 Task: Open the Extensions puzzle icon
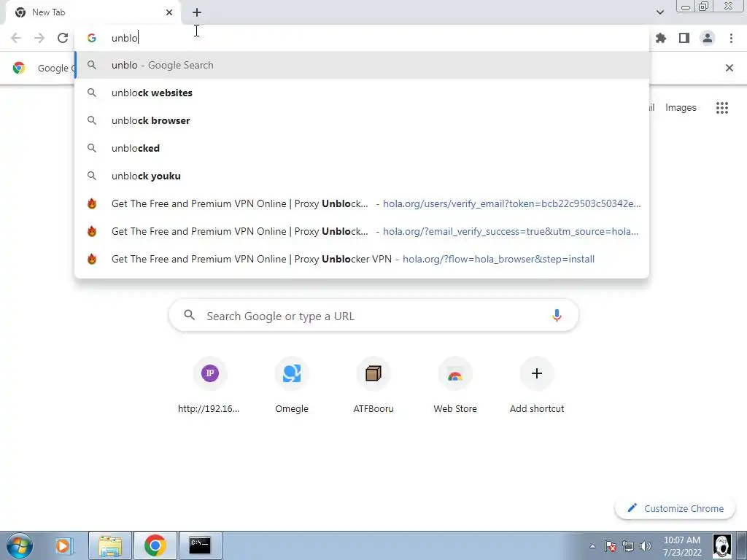point(661,38)
